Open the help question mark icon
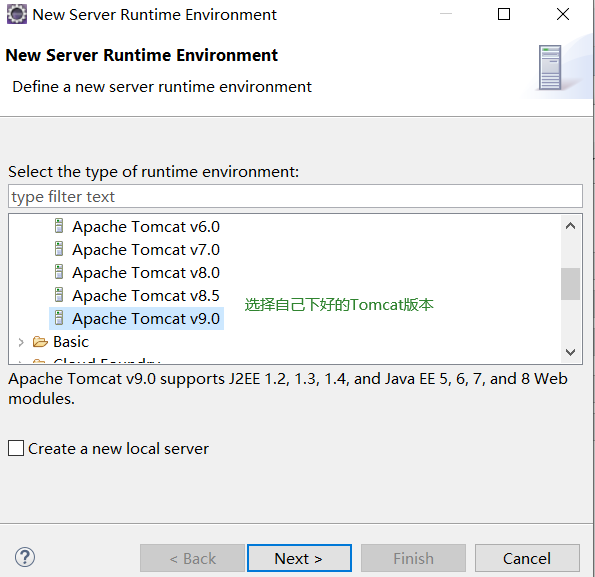The height and width of the screenshot is (577, 595). 25,558
